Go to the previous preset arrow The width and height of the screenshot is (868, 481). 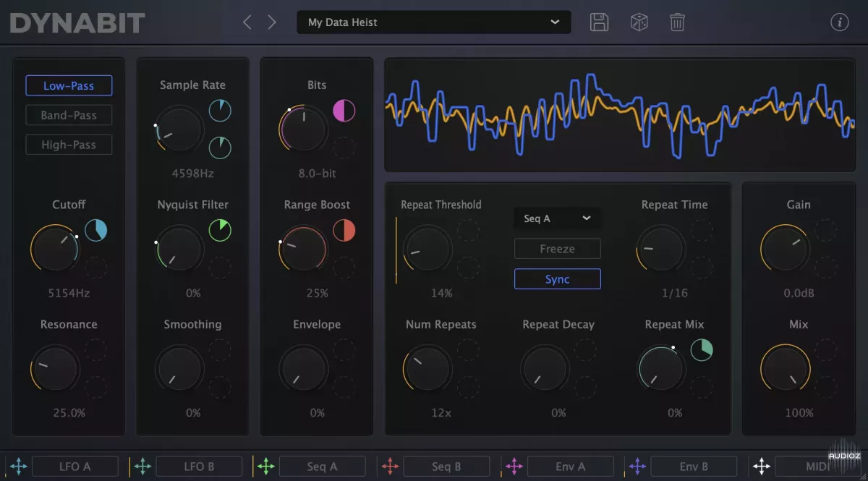pyautogui.click(x=247, y=22)
